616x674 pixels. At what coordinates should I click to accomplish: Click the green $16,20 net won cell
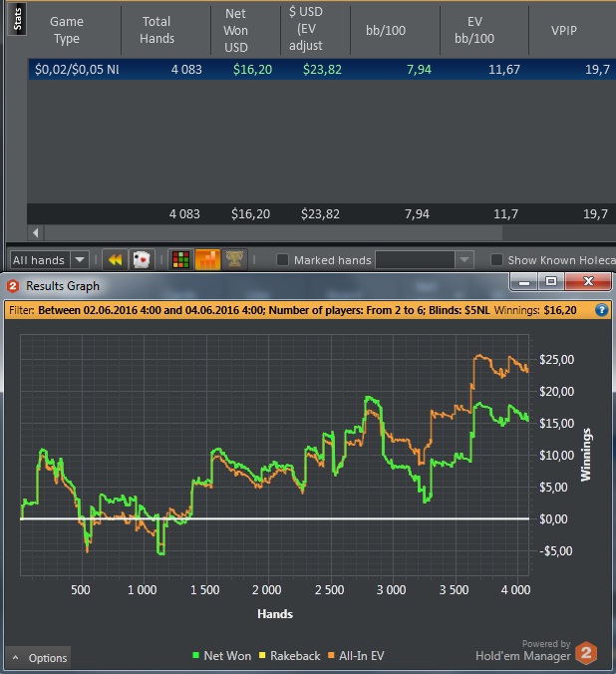point(252,69)
